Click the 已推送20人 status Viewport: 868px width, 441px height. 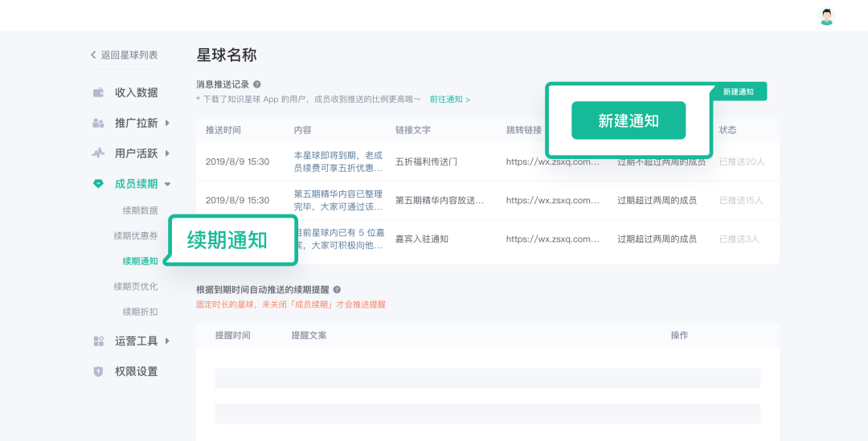pyautogui.click(x=742, y=161)
